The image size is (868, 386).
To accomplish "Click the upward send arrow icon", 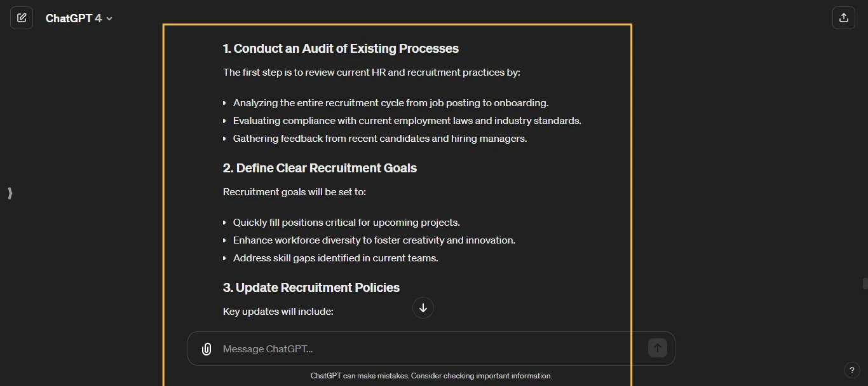I will point(657,348).
